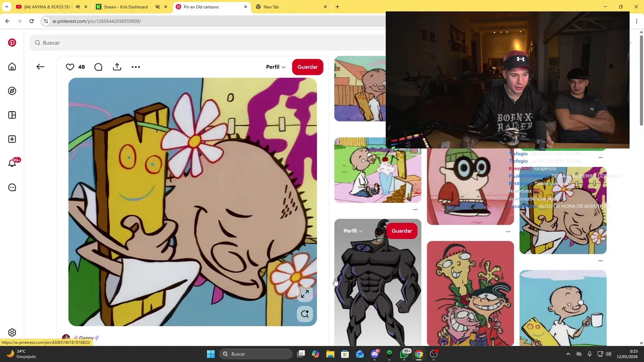Open Task View on the taskbar

pos(301,354)
